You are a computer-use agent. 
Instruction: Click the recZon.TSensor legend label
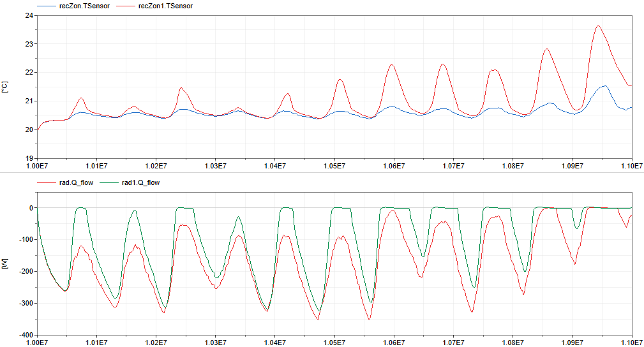tap(89, 6)
